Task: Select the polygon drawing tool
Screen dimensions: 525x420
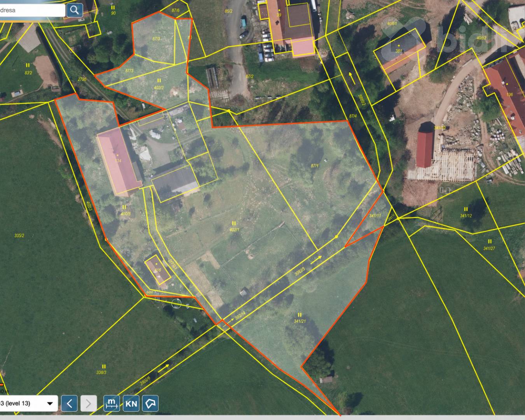Action: click(150, 404)
